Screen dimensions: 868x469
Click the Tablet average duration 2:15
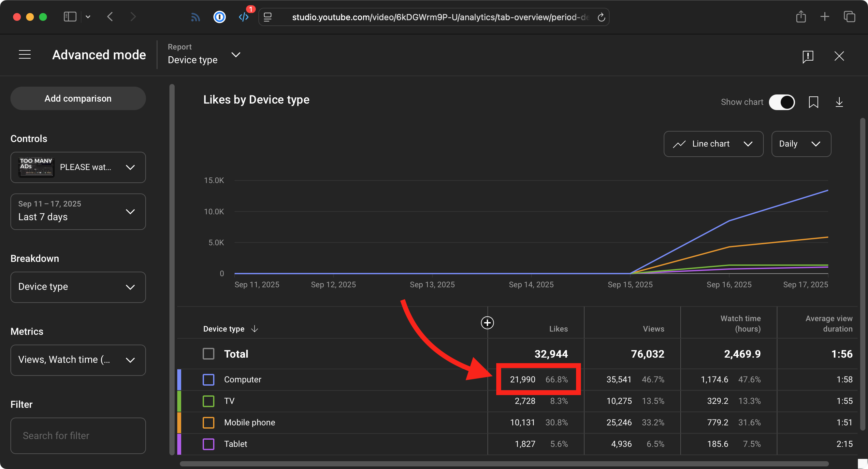pyautogui.click(x=845, y=444)
